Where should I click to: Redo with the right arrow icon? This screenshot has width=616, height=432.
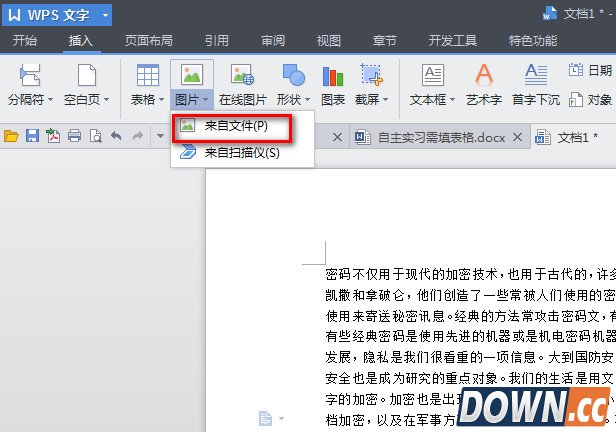(x=138, y=136)
